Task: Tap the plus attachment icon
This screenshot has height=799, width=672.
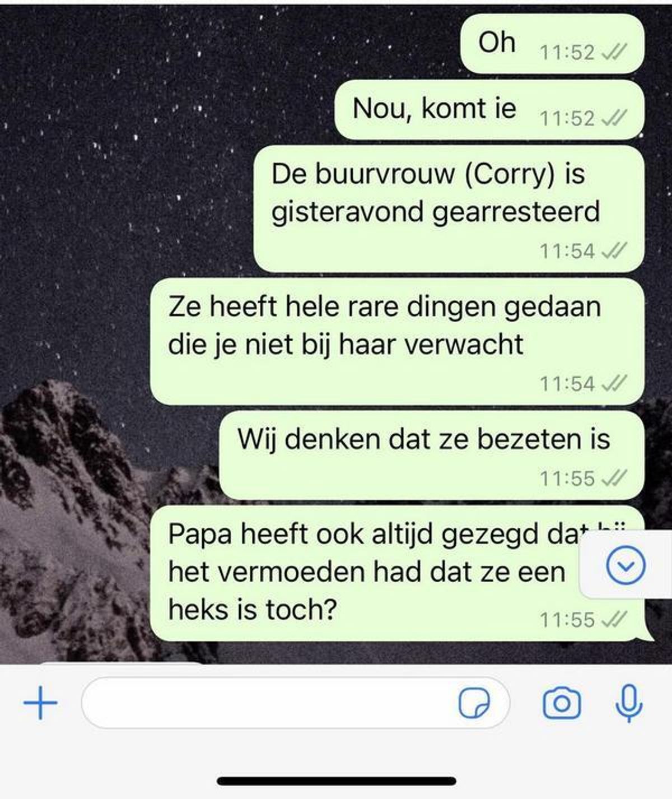Action: tap(40, 702)
